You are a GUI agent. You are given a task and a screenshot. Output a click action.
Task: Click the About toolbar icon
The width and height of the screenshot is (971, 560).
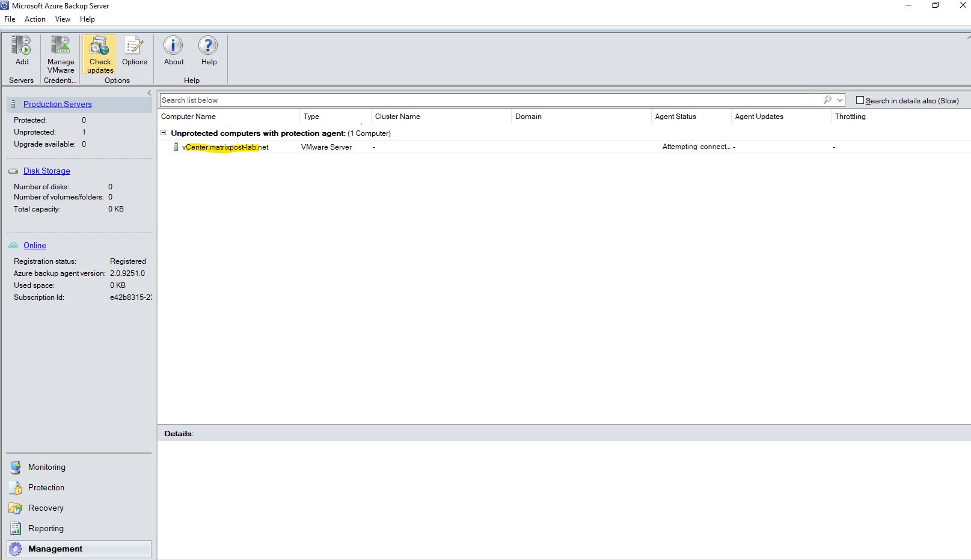click(x=173, y=46)
